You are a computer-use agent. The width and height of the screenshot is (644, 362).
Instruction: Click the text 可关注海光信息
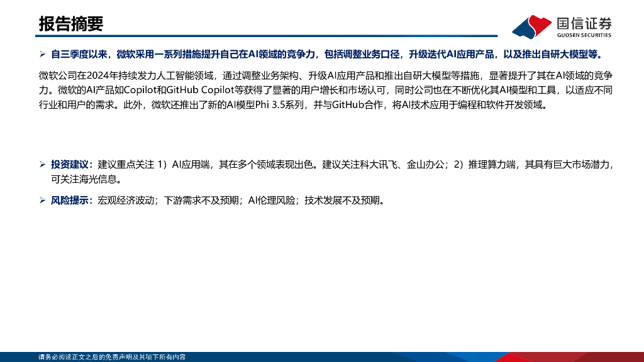84,179
